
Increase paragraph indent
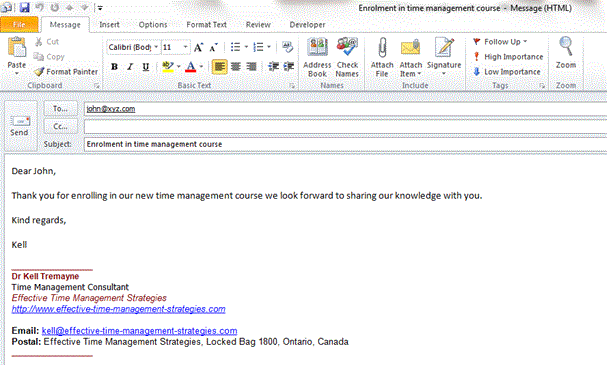[288, 67]
